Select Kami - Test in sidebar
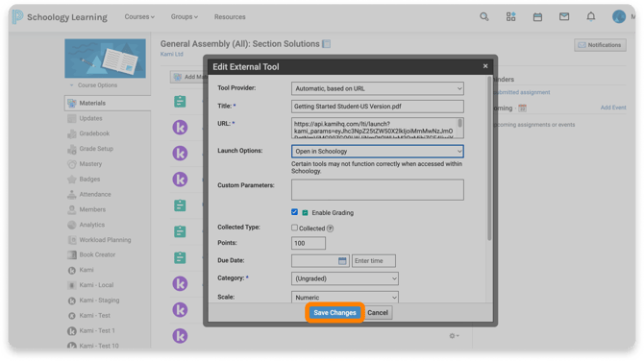 coord(94,316)
